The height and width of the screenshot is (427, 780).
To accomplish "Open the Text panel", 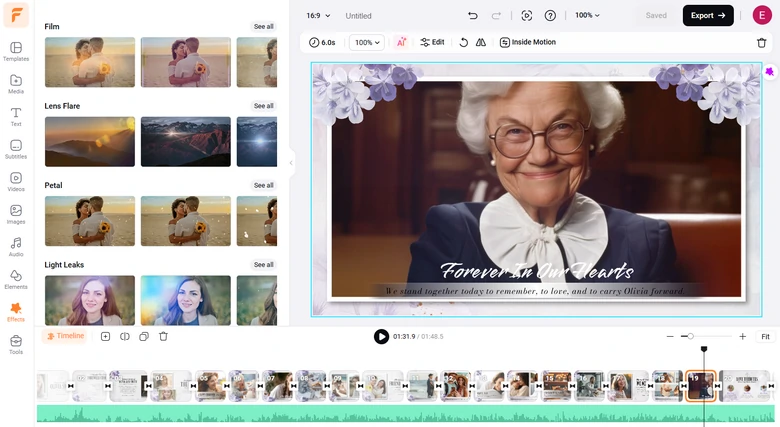I will 16,117.
